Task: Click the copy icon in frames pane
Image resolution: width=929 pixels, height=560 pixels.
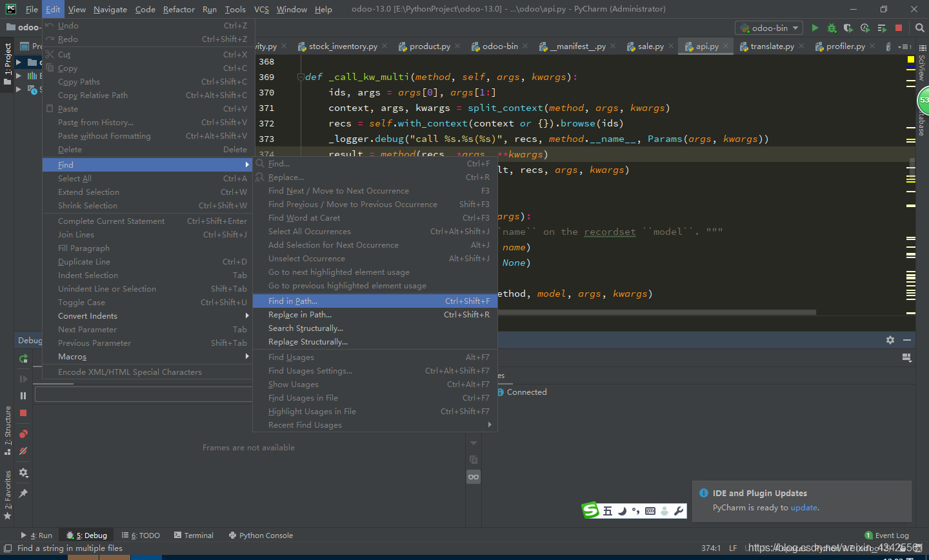Action: tap(474, 459)
